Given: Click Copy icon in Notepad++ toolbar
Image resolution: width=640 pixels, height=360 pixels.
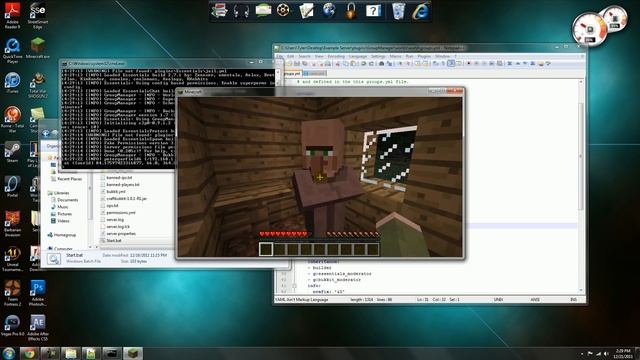Looking at the screenshot, I should pyautogui.click(x=345, y=64).
